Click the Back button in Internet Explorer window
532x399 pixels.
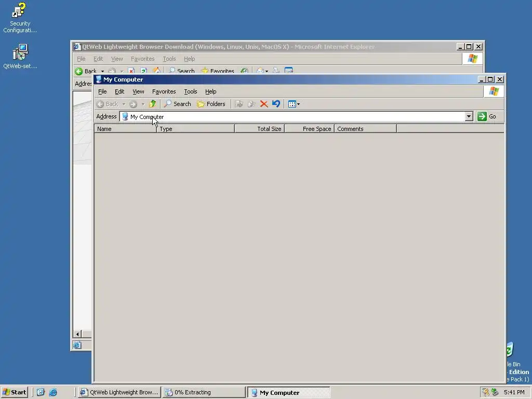click(x=86, y=71)
